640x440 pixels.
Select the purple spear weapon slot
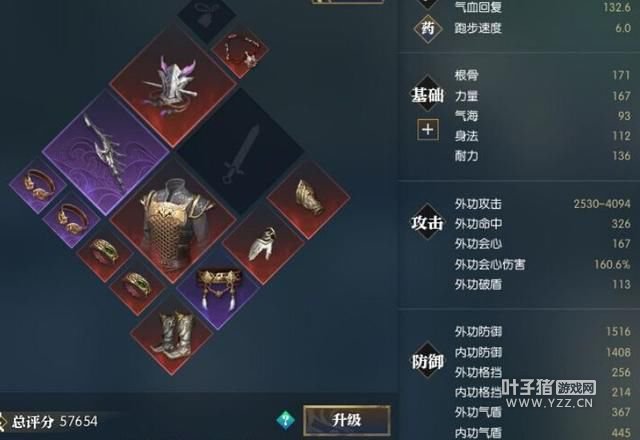tap(106, 153)
